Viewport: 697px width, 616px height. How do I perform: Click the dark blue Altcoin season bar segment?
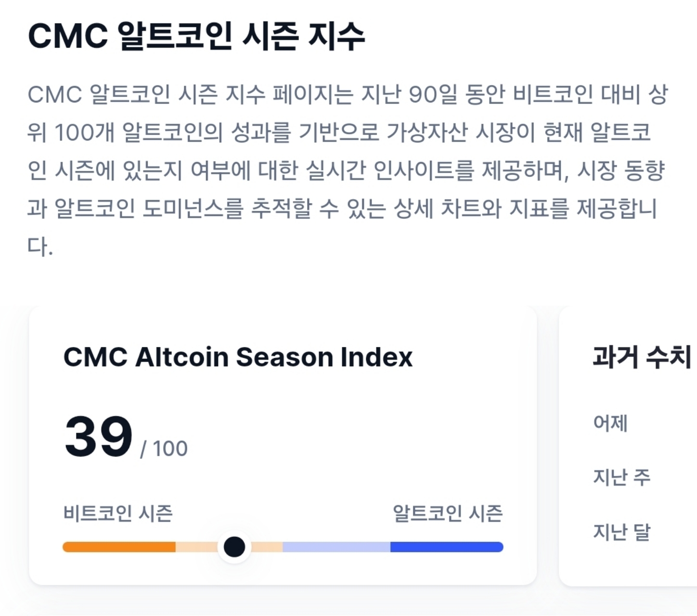pyautogui.click(x=446, y=547)
